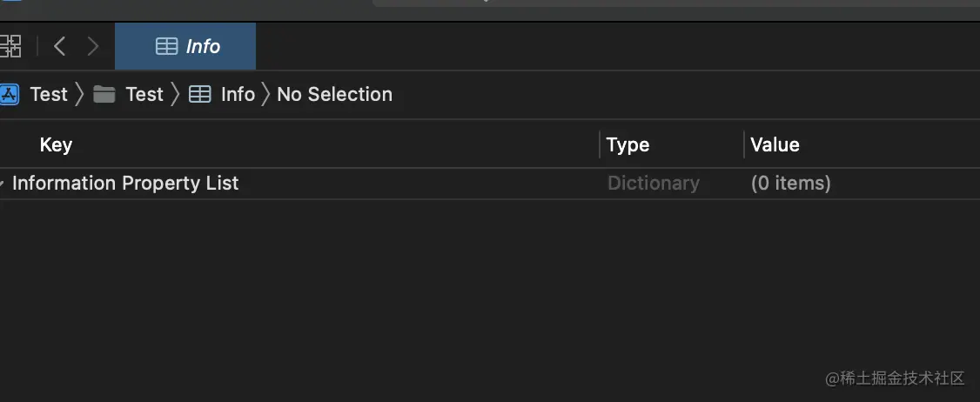Click the divider between Type and Value columns
The width and height of the screenshot is (980, 402).
(744, 144)
